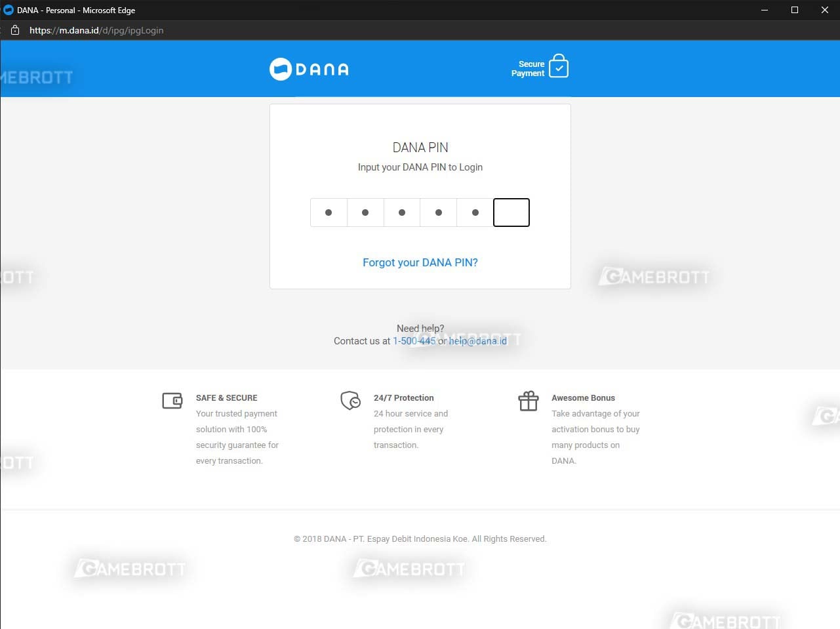
Task: Select the second PIN digit box
Action: coord(365,213)
